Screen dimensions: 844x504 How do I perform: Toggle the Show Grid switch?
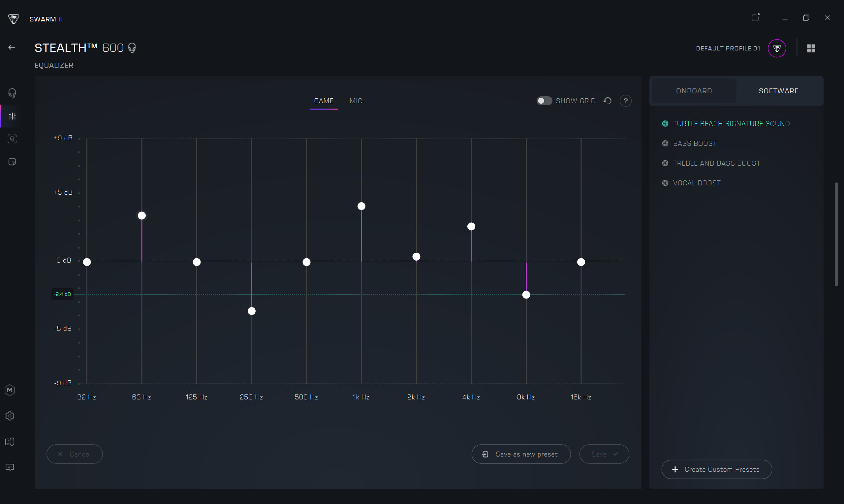click(544, 101)
